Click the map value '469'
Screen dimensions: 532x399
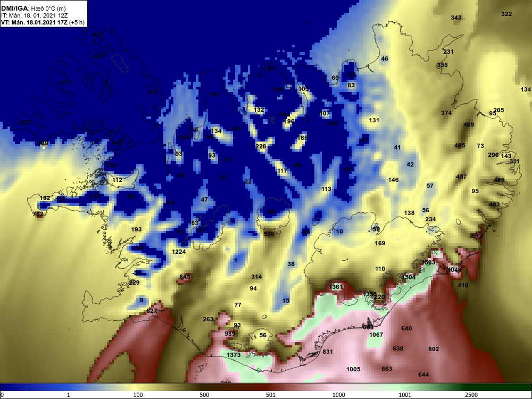(x=469, y=125)
